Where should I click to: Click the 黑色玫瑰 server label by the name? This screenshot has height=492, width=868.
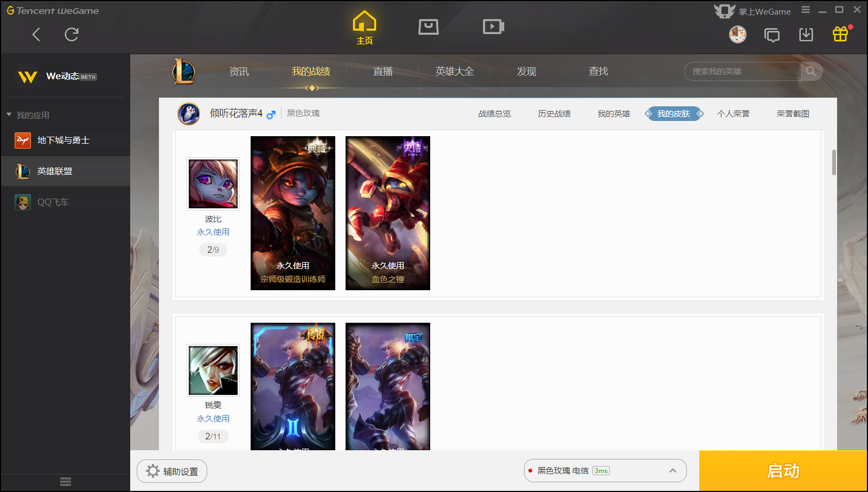click(303, 113)
